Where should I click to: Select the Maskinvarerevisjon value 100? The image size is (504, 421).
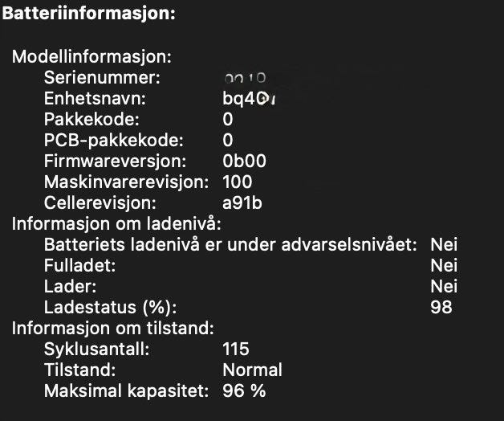click(238, 182)
